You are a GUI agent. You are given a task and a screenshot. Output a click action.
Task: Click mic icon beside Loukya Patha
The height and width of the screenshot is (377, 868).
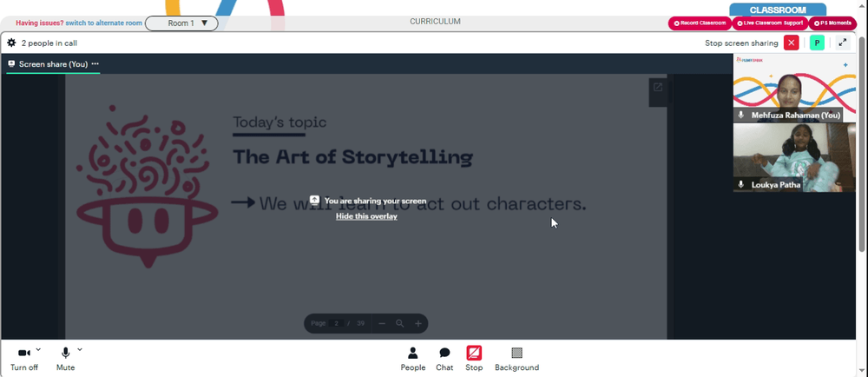pyautogui.click(x=741, y=184)
